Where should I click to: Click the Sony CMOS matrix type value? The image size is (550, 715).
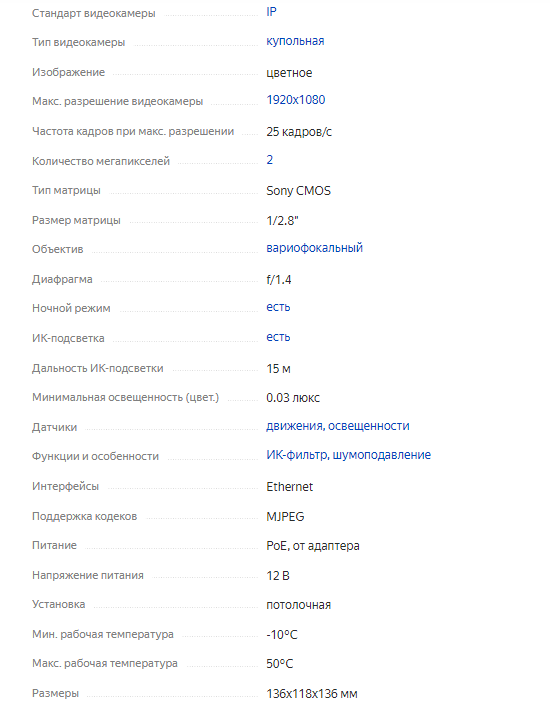[298, 191]
